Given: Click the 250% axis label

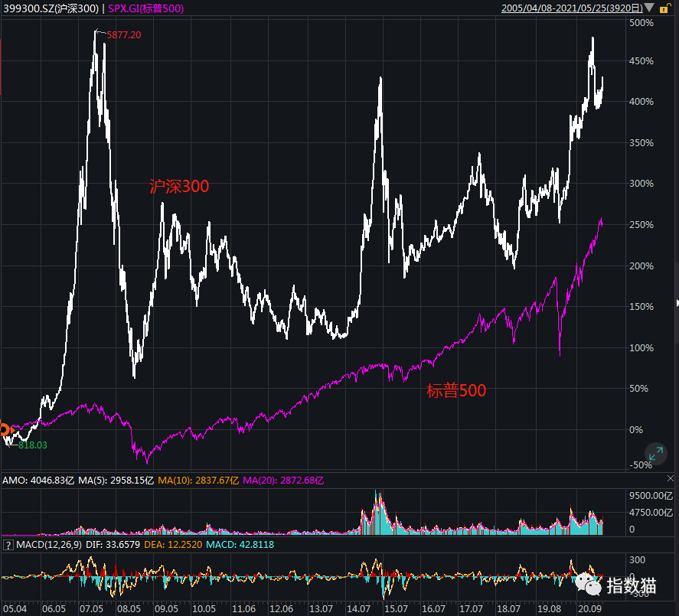Looking at the screenshot, I should tap(641, 225).
